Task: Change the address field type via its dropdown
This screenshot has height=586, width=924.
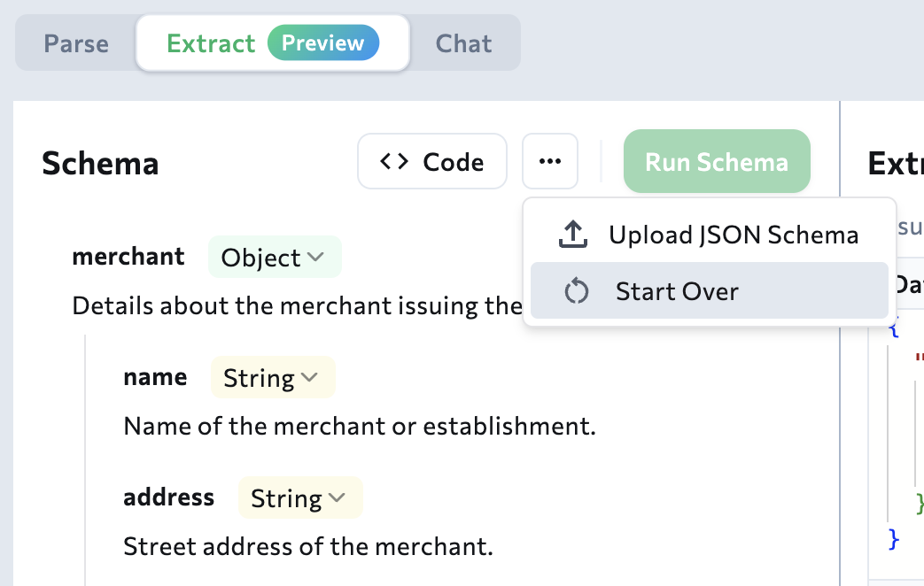Action: (x=299, y=497)
